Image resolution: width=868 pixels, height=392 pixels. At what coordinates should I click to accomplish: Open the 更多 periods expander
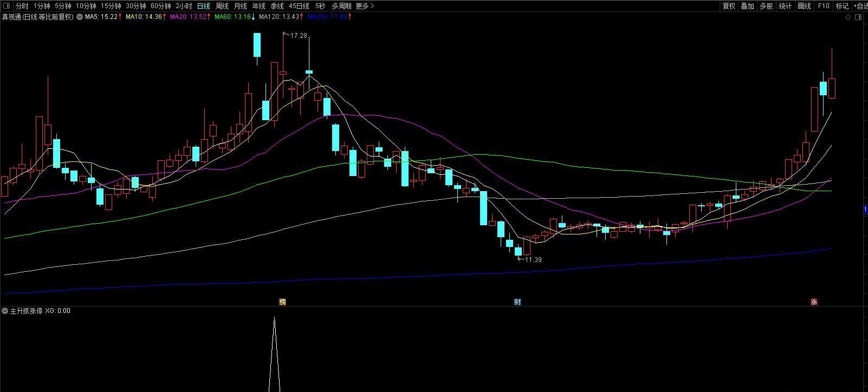click(x=365, y=6)
